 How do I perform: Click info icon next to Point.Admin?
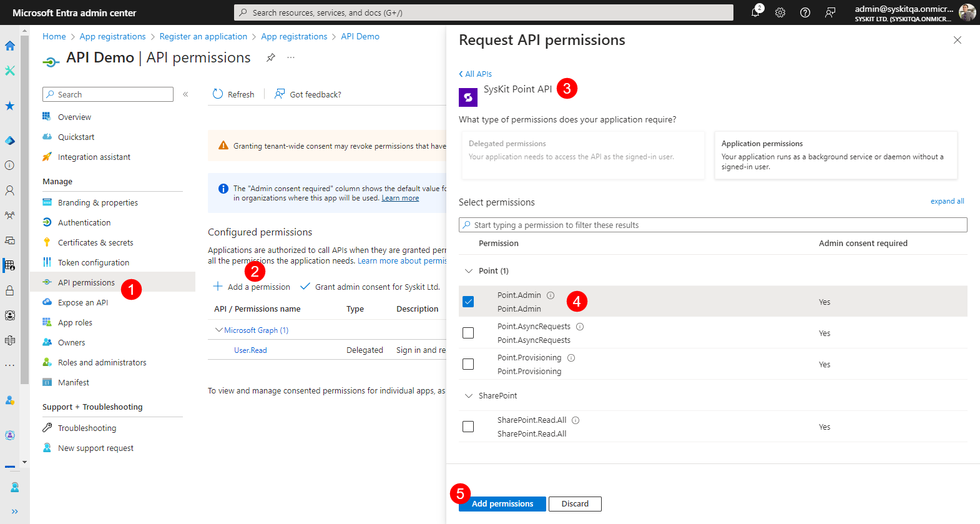[x=551, y=295]
